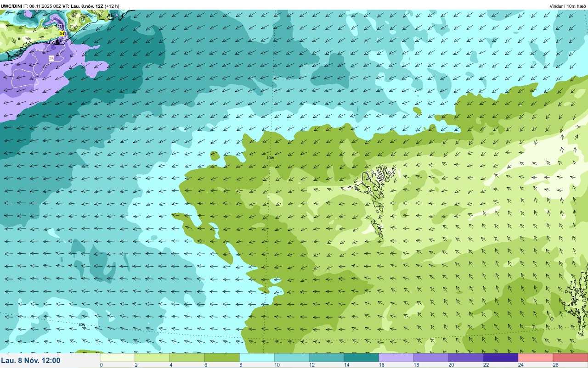Pick the dark teal 14–16 legend swatch
Image resolution: width=588 pixels, height=368 pixels.
point(362,357)
